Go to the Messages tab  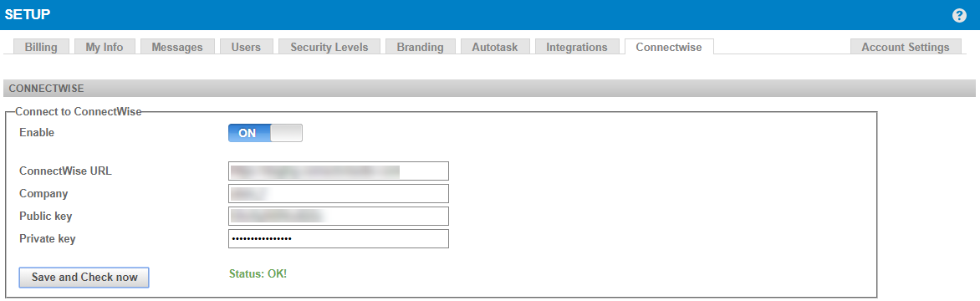point(177,47)
